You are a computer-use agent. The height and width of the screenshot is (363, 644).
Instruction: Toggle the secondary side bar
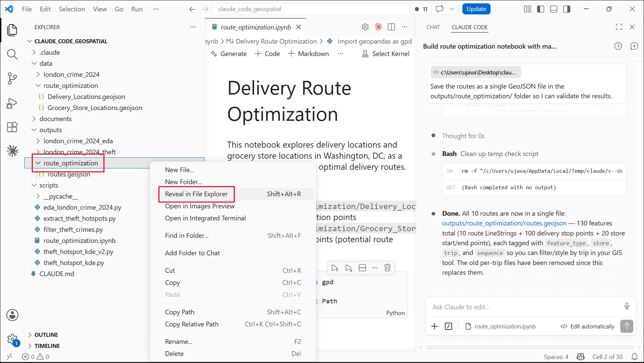pyautogui.click(x=567, y=9)
